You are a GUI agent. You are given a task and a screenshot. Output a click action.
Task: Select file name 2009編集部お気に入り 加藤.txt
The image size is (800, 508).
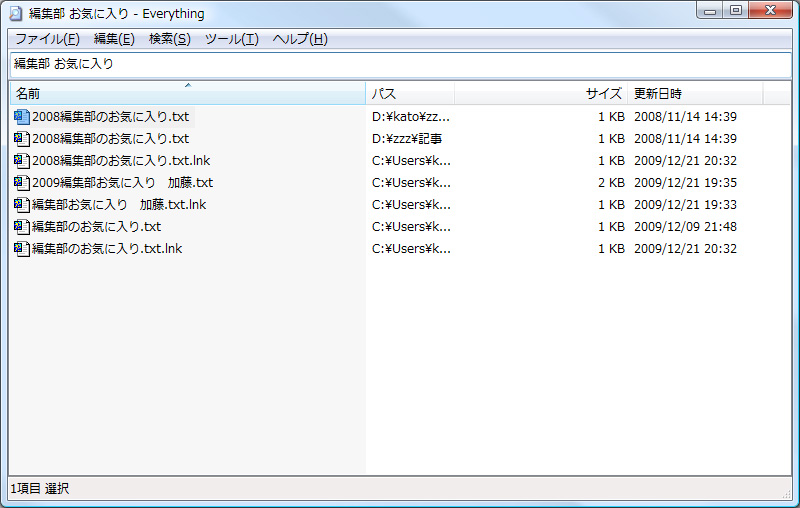point(122,183)
